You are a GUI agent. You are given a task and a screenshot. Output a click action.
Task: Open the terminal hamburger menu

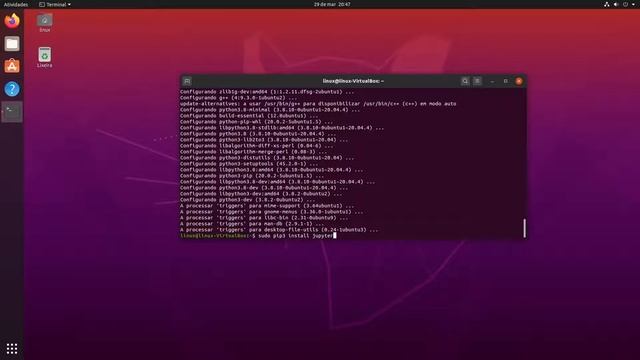[x=477, y=81]
